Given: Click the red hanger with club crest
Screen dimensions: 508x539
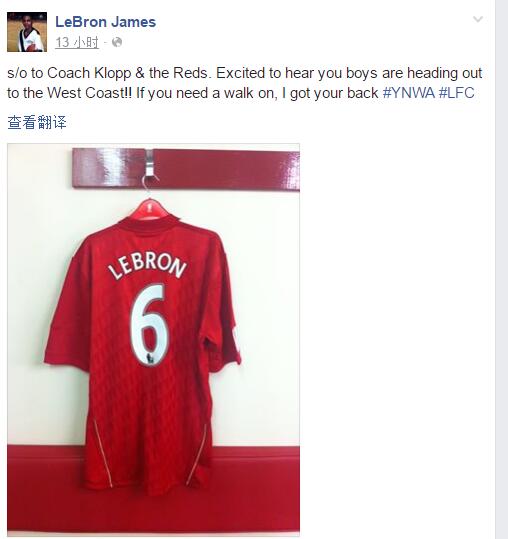Looking at the screenshot, I should [x=150, y=209].
